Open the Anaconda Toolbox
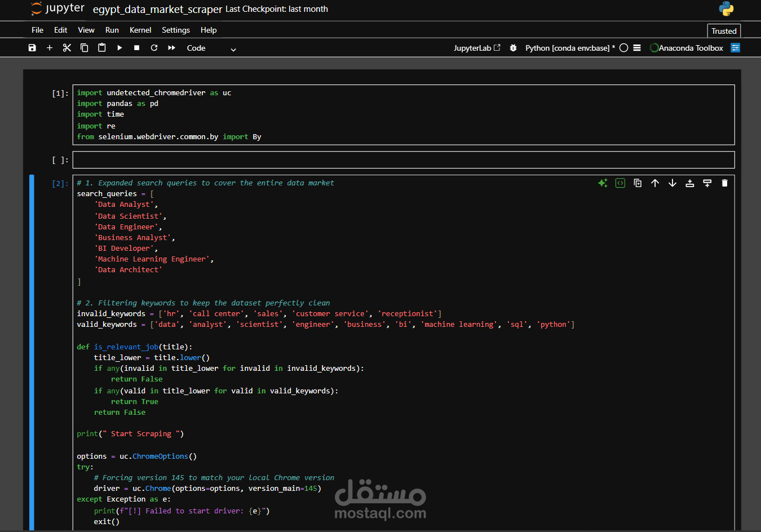761x532 pixels. click(687, 48)
